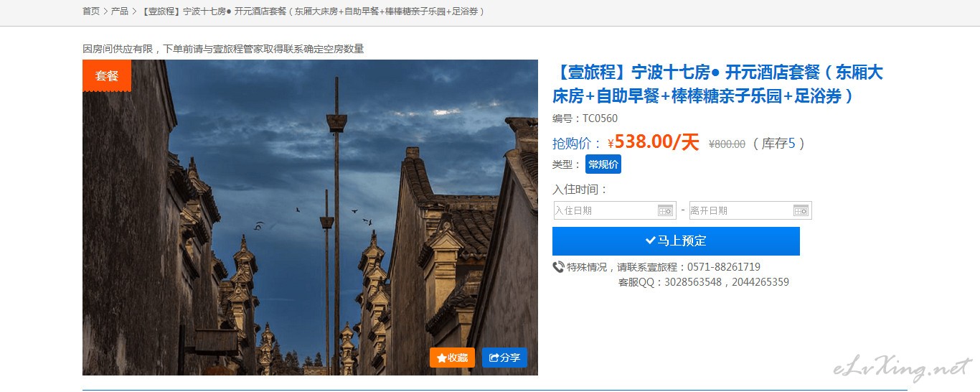Click the struck-through price ¥800.00

coord(727,144)
